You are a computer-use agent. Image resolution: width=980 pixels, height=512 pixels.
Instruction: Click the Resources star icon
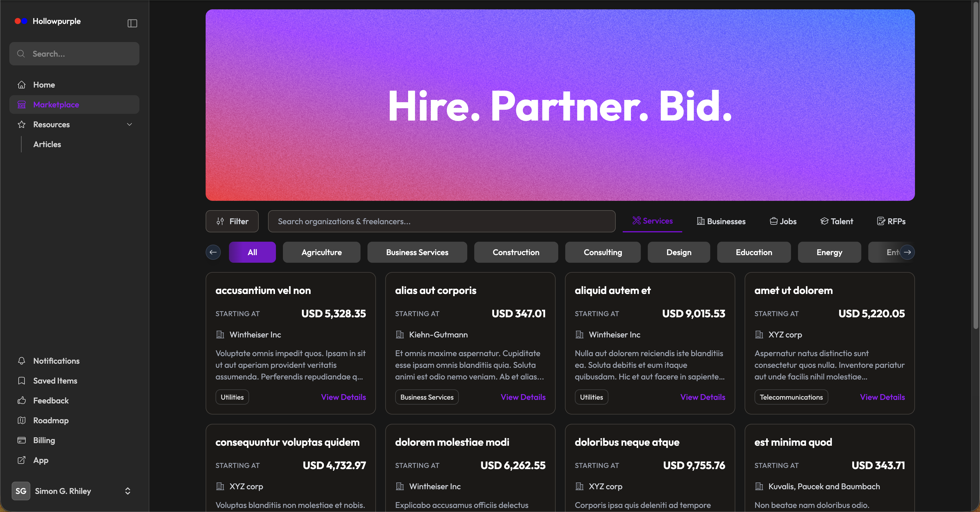(x=22, y=124)
